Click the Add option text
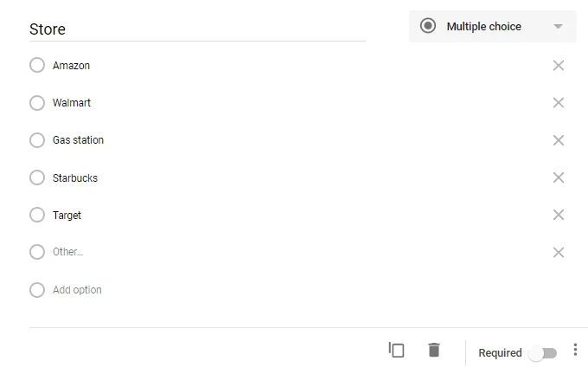The width and height of the screenshot is (588, 374). pyautogui.click(x=77, y=290)
